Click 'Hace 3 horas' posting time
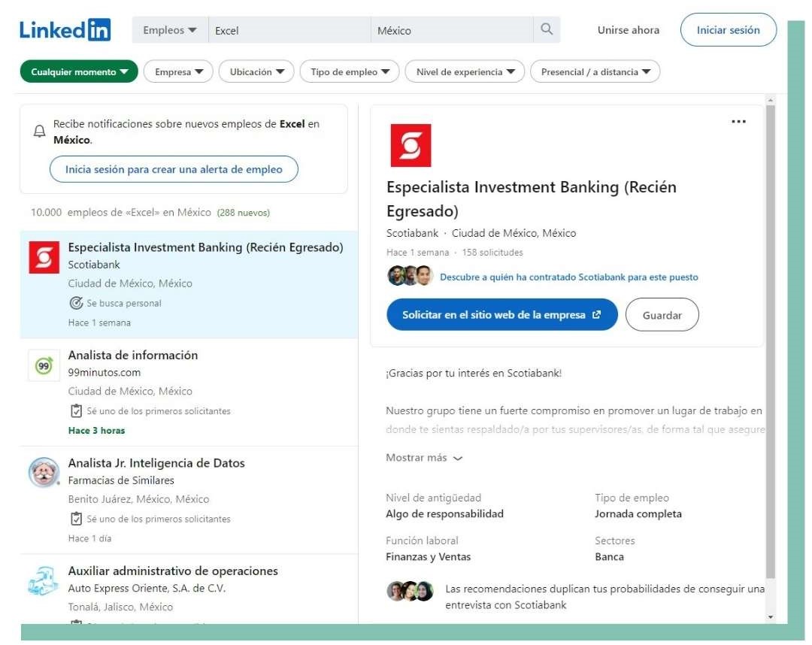Viewport: 812px width, 645px height. (96, 430)
